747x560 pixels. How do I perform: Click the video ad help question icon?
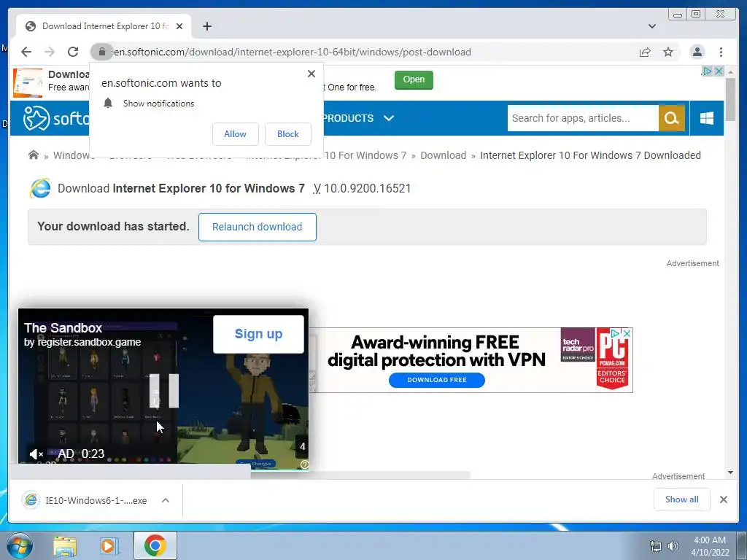[304, 464]
